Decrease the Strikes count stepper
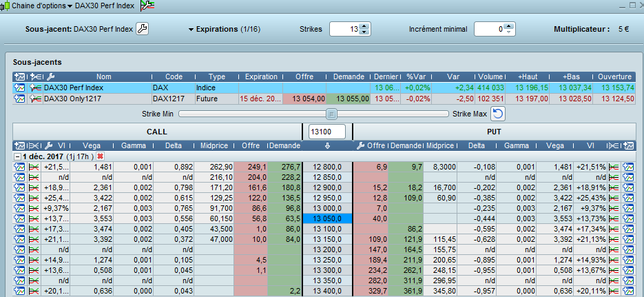644x297 pixels. 364,32
